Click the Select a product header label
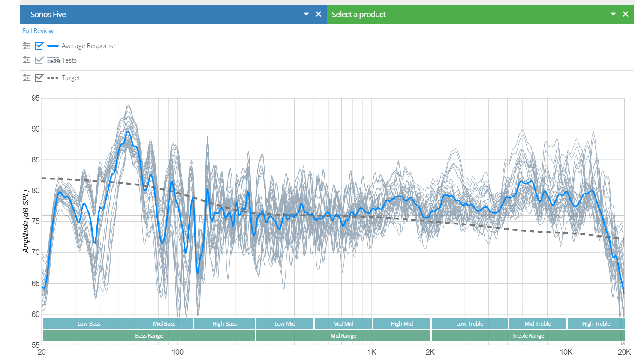644x359 pixels. 358,14
